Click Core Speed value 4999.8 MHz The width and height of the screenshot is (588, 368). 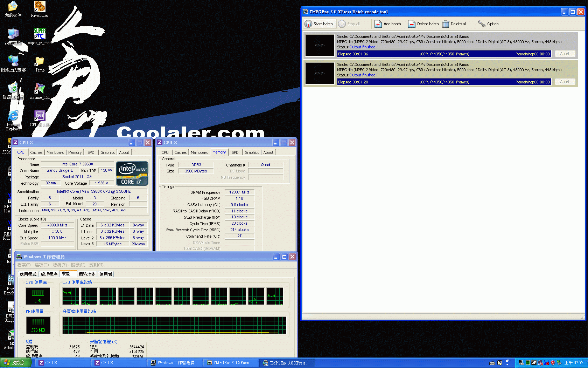point(57,225)
